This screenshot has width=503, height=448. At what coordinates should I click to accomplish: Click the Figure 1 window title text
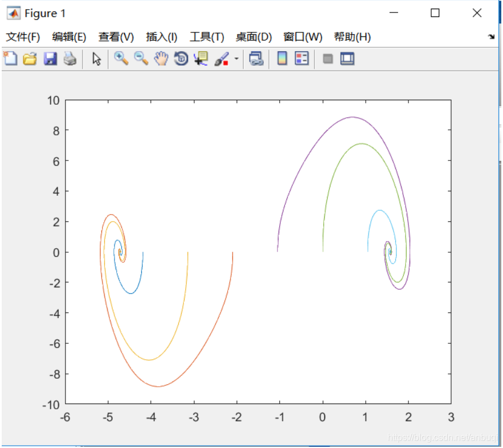(x=45, y=14)
